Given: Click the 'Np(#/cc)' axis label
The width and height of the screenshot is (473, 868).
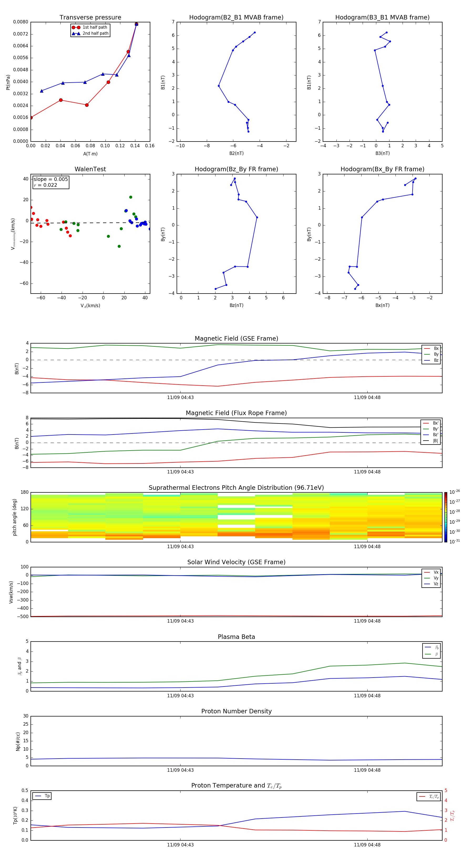Looking at the screenshot, I should [x=18, y=741].
